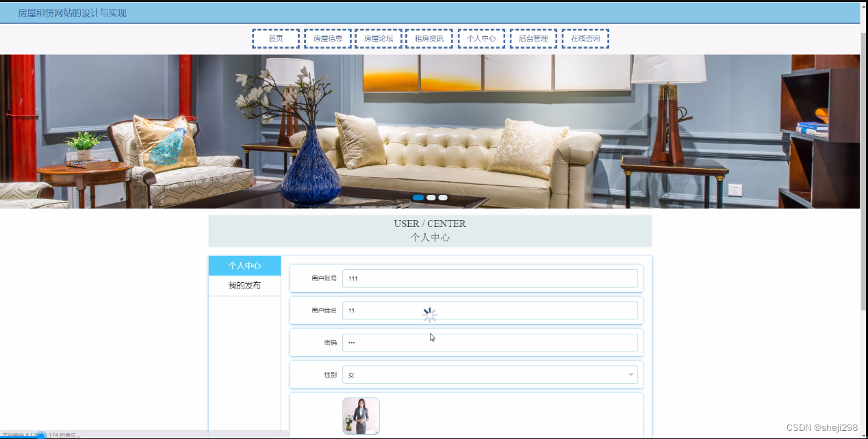868x439 pixels.
Task: Select 我的发布 in the sidebar
Action: tap(244, 285)
